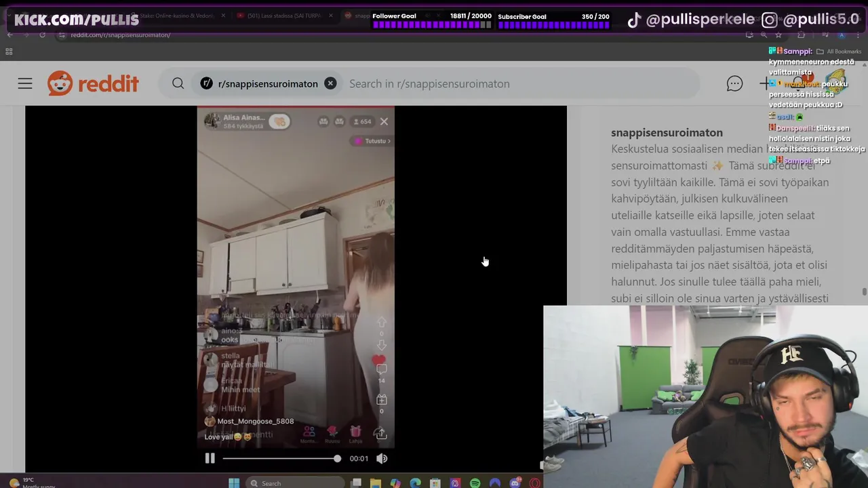Share the stream using the share arrow
Image resolution: width=868 pixels, height=488 pixels.
(380, 433)
